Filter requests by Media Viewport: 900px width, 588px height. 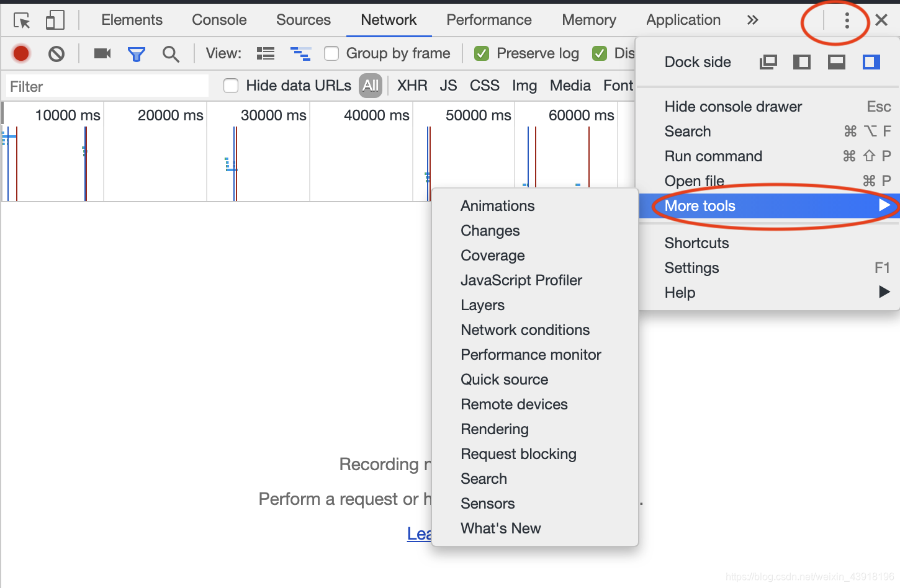[570, 86]
